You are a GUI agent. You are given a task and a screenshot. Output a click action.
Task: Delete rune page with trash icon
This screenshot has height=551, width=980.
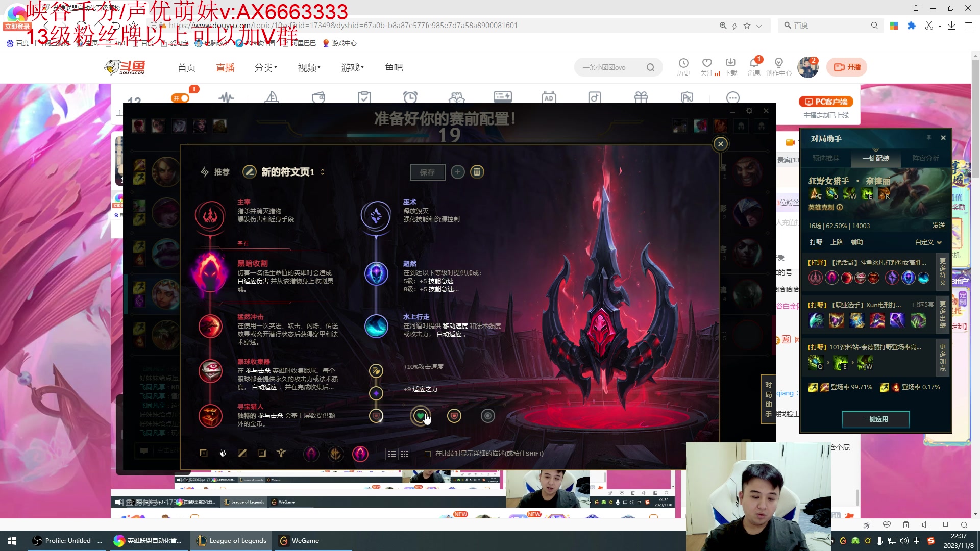point(477,172)
